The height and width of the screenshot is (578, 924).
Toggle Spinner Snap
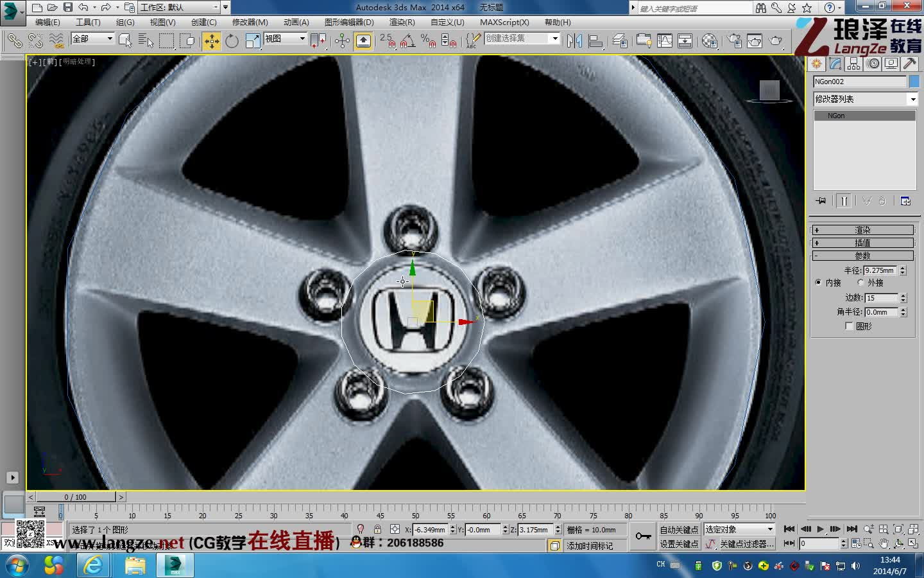[x=449, y=40]
